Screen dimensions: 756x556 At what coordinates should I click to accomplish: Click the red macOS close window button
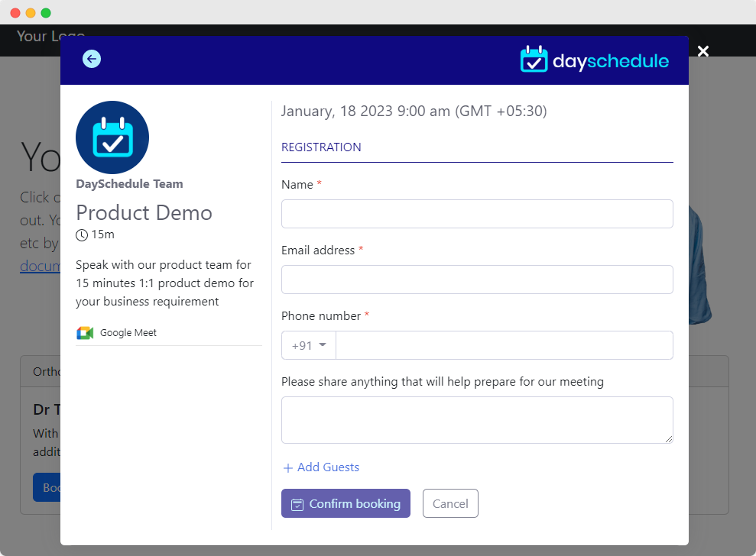(15, 13)
